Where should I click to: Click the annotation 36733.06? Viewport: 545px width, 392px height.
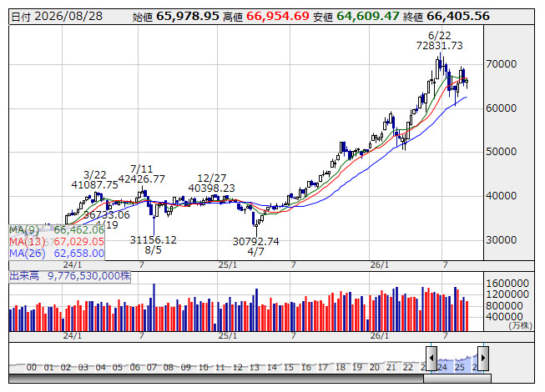coord(106,215)
